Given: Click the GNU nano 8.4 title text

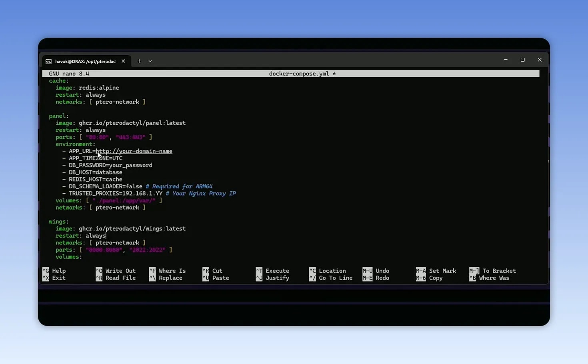Looking at the screenshot, I should coord(69,74).
